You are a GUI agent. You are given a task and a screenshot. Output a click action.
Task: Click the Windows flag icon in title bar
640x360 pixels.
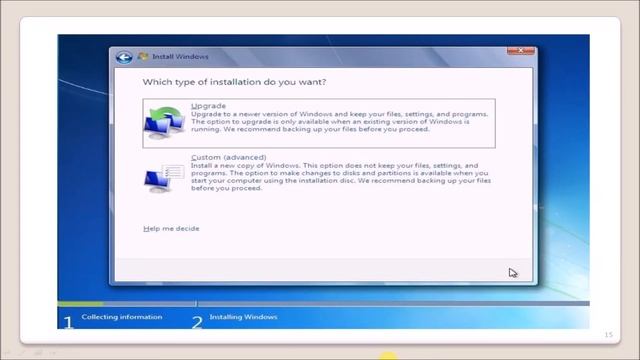coord(143,56)
